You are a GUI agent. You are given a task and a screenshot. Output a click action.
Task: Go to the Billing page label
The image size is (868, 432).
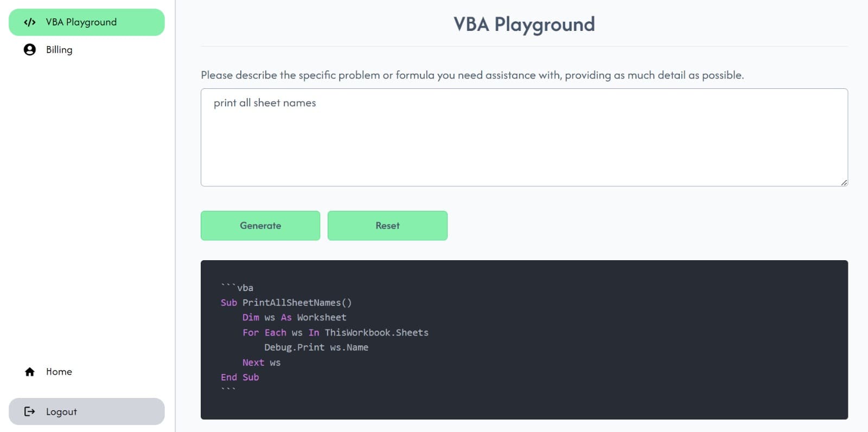point(59,50)
